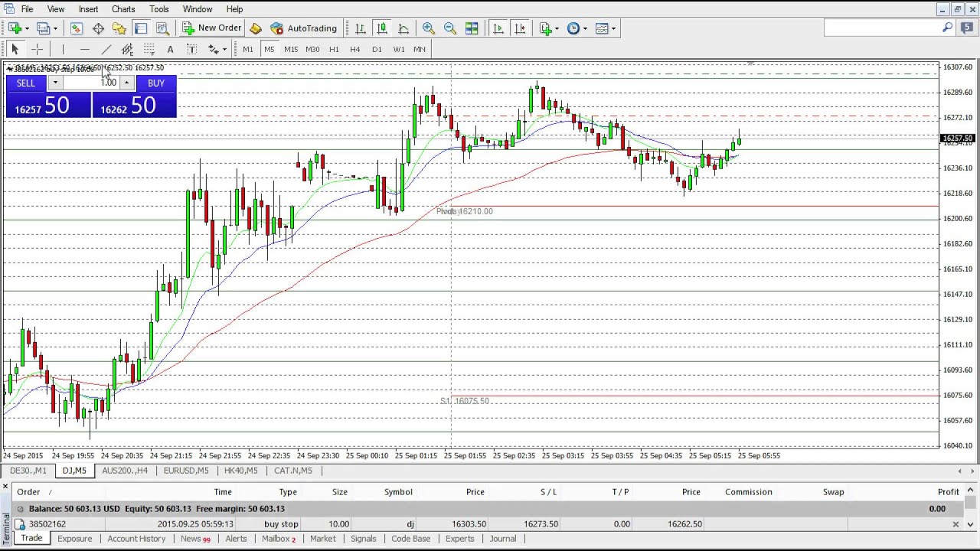Open the Strategy Tester icon
This screenshot has height=551, width=980.
(x=162, y=28)
